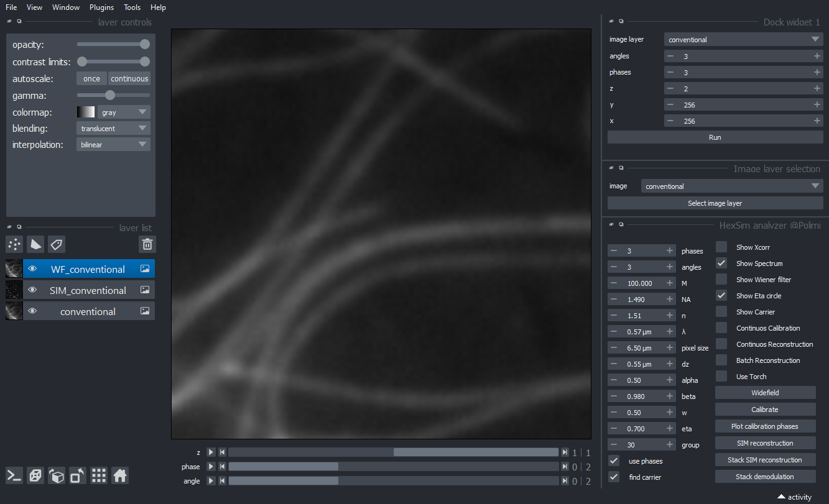Hide the SIM_conventional layer
This screenshot has height=504, width=829.
tap(32, 290)
